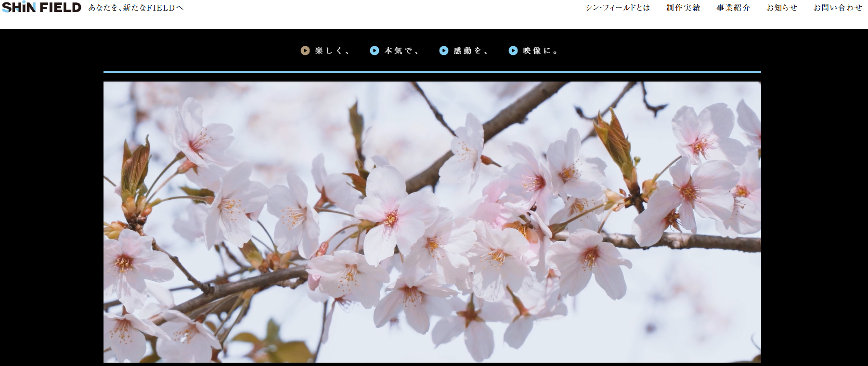Click the tan play icon beside 楽しく
The image size is (868, 366).
[305, 51]
